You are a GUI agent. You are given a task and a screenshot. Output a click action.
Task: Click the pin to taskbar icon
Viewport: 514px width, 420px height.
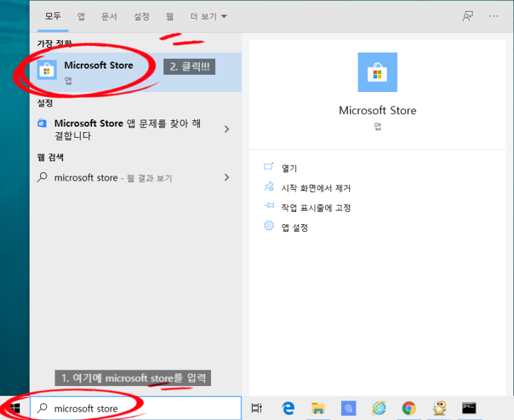tap(269, 206)
